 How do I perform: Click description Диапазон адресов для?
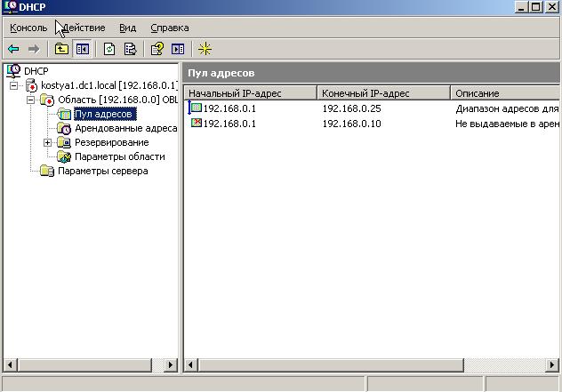tap(507, 108)
